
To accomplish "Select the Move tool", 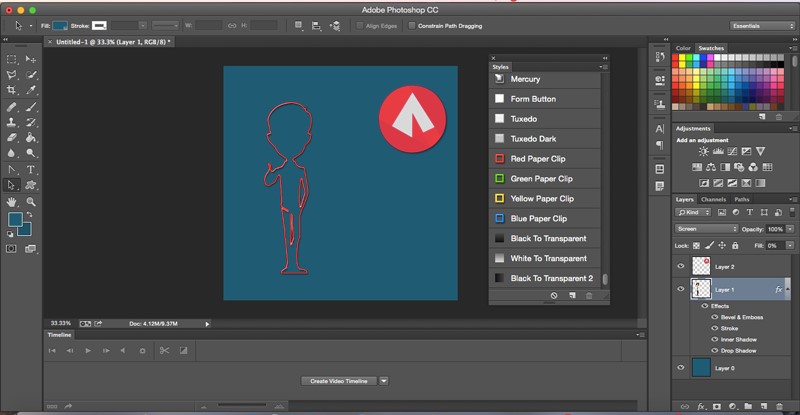I will [x=31, y=59].
